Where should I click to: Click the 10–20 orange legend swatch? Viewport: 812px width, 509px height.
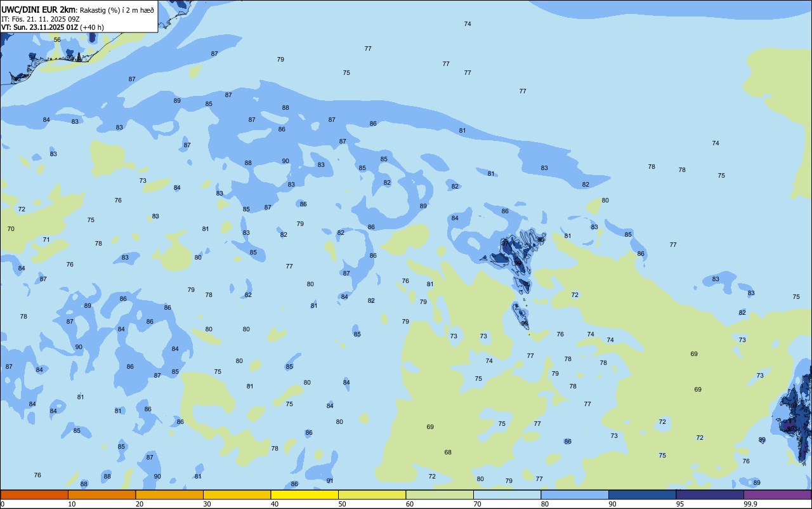(x=101, y=494)
